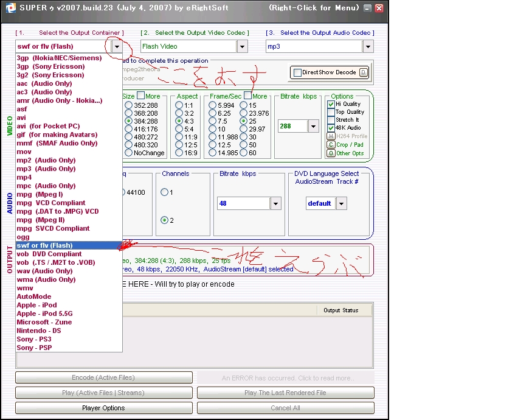Viewport: 532px width, 420px height.
Task: Pick 'Nintendo - DS' list entry
Action: click(x=69, y=331)
